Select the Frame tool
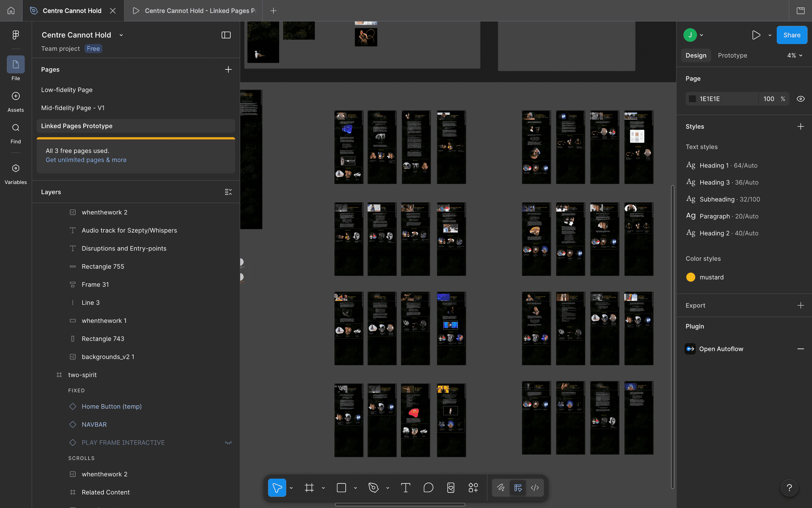The height and width of the screenshot is (508, 812). (x=309, y=488)
